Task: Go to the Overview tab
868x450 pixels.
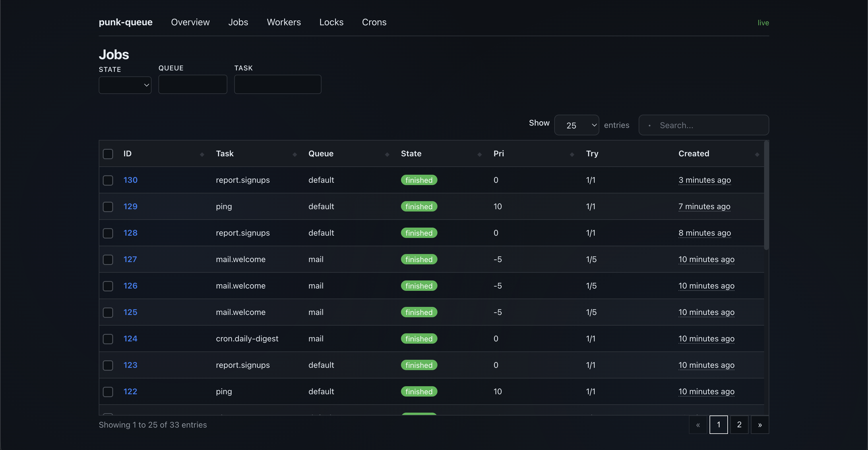Action: tap(190, 22)
